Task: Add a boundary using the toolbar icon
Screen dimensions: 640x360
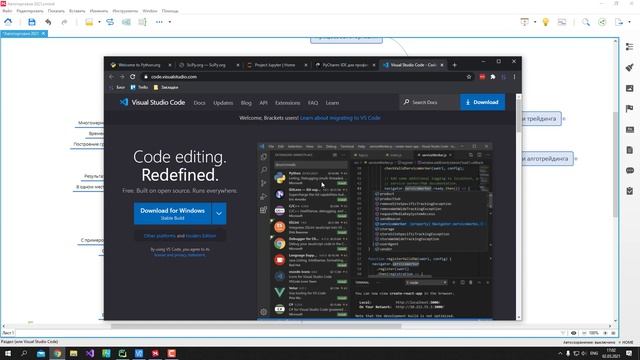Action: [126, 22]
